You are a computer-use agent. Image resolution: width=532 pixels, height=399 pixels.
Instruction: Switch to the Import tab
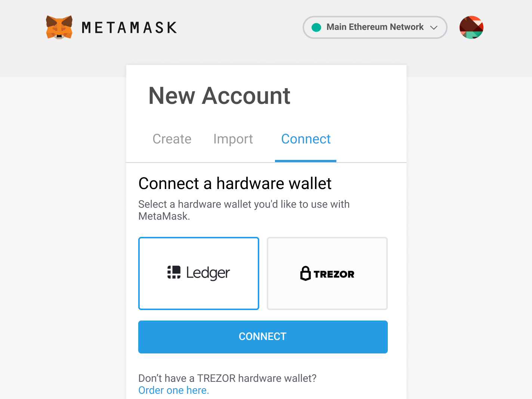pos(233,139)
